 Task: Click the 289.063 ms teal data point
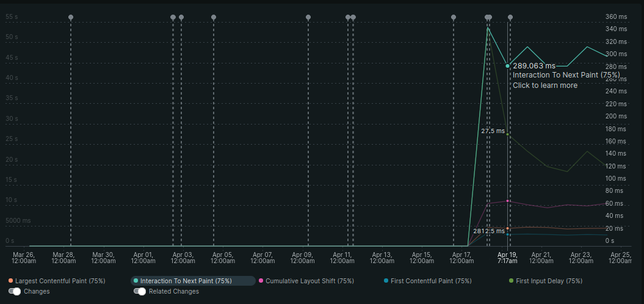click(x=508, y=66)
